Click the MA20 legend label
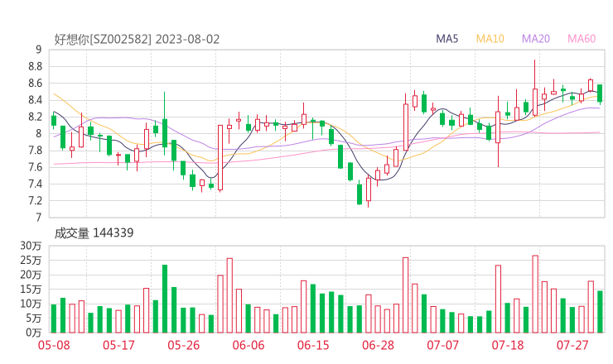 pyautogui.click(x=536, y=39)
